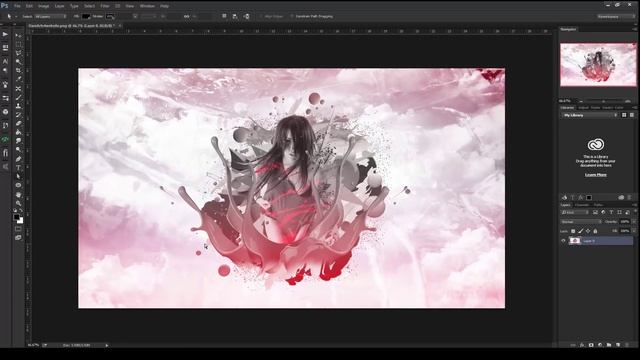Create a new layer via bottom icon
The height and width of the screenshot is (360, 640).
pos(618,345)
